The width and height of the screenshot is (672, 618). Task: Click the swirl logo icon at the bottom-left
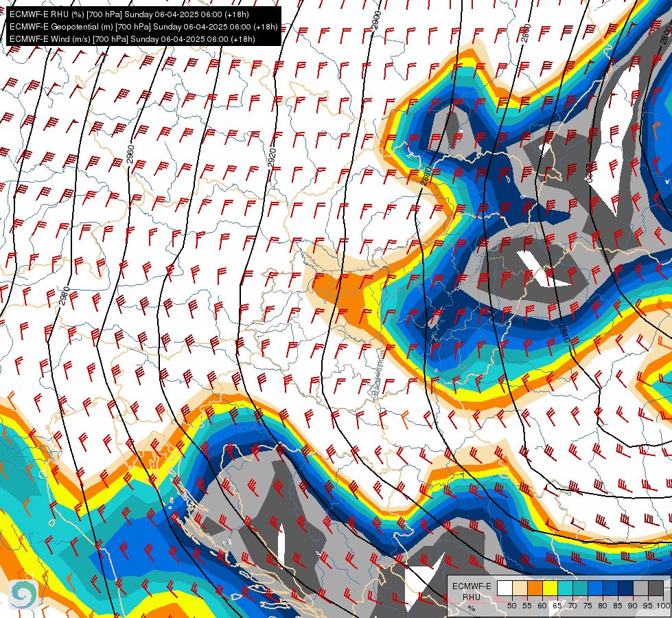(x=23, y=595)
